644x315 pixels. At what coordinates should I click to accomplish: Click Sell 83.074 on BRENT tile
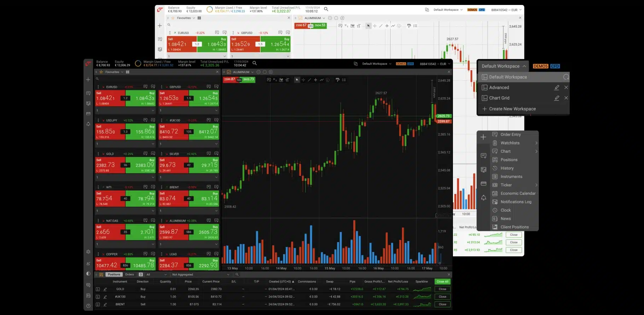click(x=173, y=199)
